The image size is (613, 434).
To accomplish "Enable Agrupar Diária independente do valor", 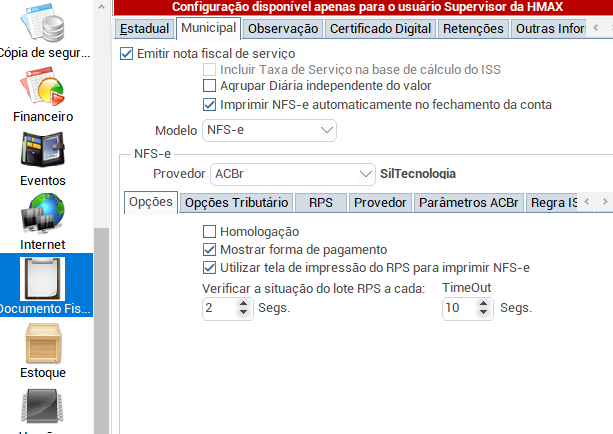I will point(209,87).
